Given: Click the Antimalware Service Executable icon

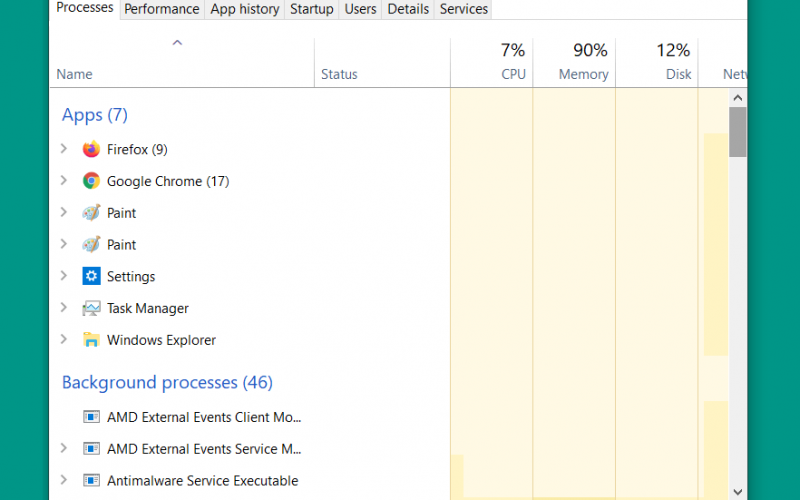Looking at the screenshot, I should [91, 480].
